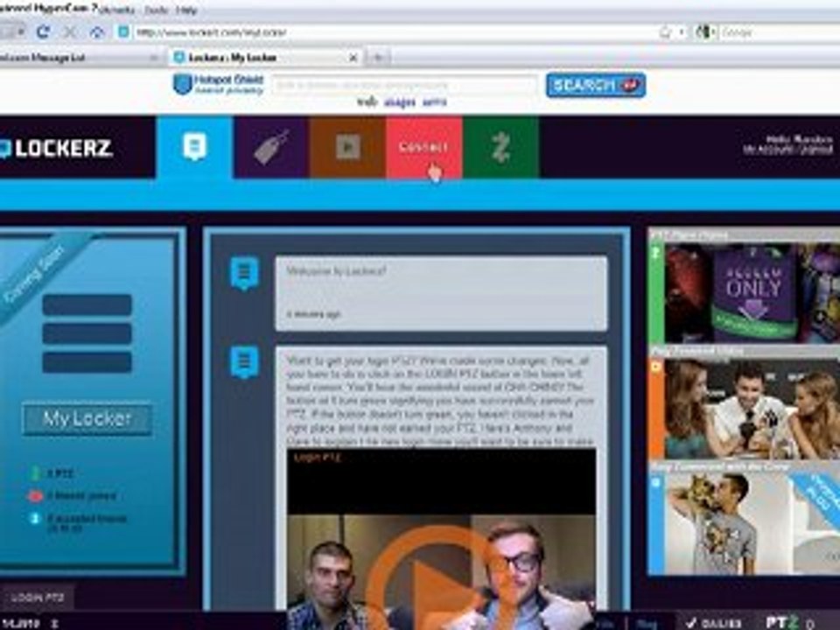Open the green Z points tab
The height and width of the screenshot is (630, 840).
pyautogui.click(x=500, y=147)
